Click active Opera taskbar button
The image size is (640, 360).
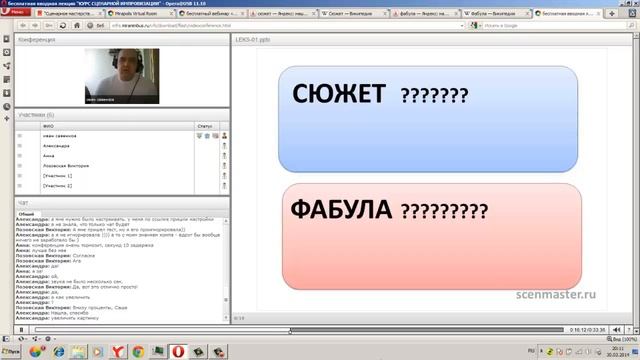[178, 352]
